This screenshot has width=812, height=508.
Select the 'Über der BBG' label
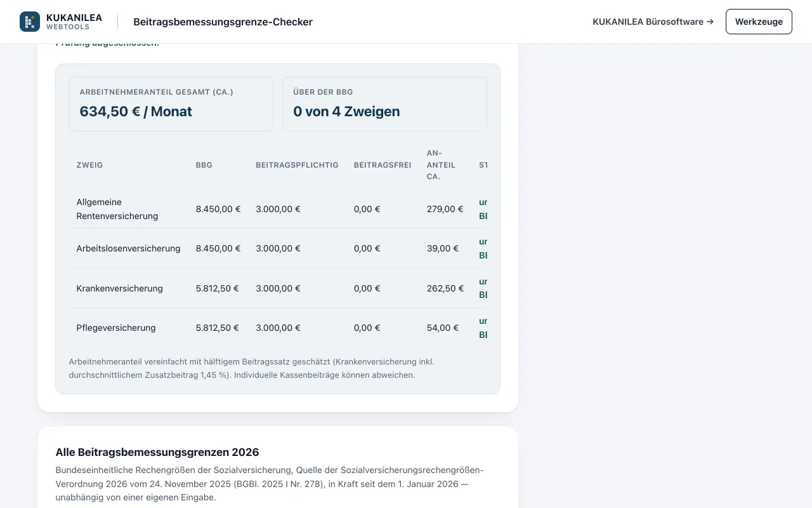tap(323, 92)
